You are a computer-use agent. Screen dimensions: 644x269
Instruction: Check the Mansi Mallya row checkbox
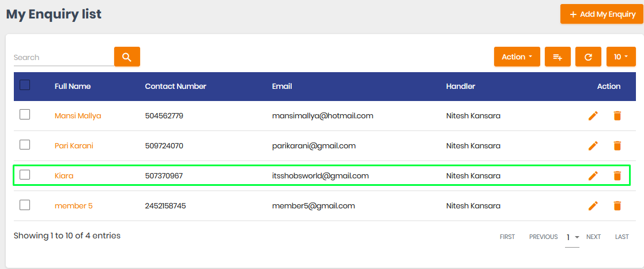click(25, 115)
